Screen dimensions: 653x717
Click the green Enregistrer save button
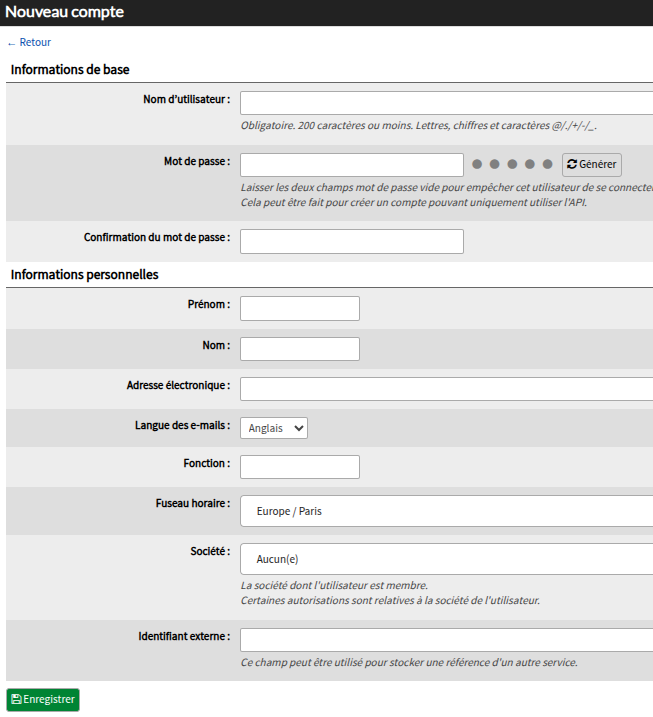coord(43,700)
